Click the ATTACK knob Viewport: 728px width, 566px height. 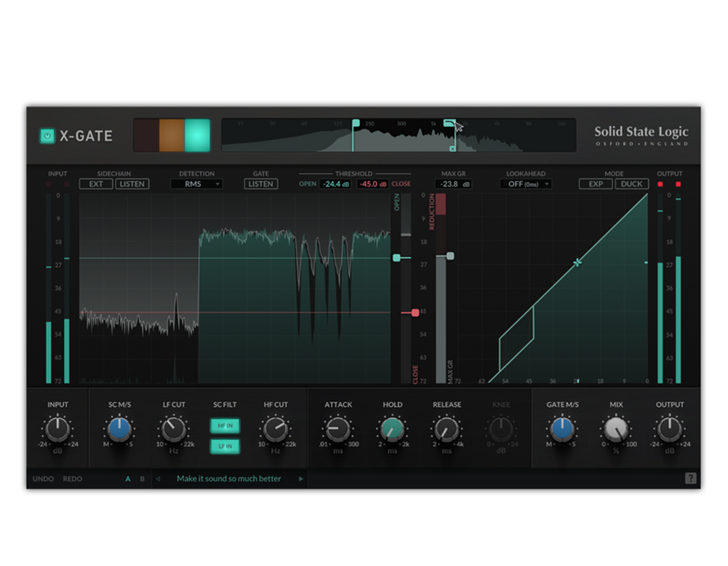coord(338,429)
